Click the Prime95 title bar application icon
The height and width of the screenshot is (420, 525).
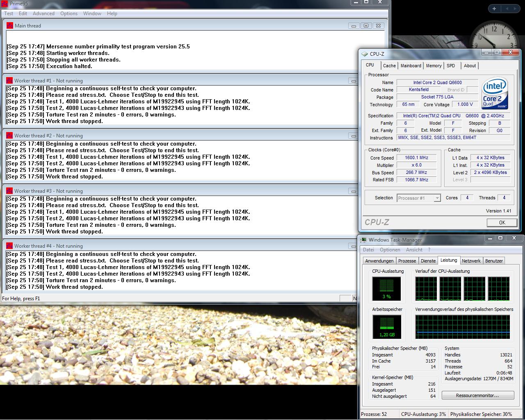5,3
